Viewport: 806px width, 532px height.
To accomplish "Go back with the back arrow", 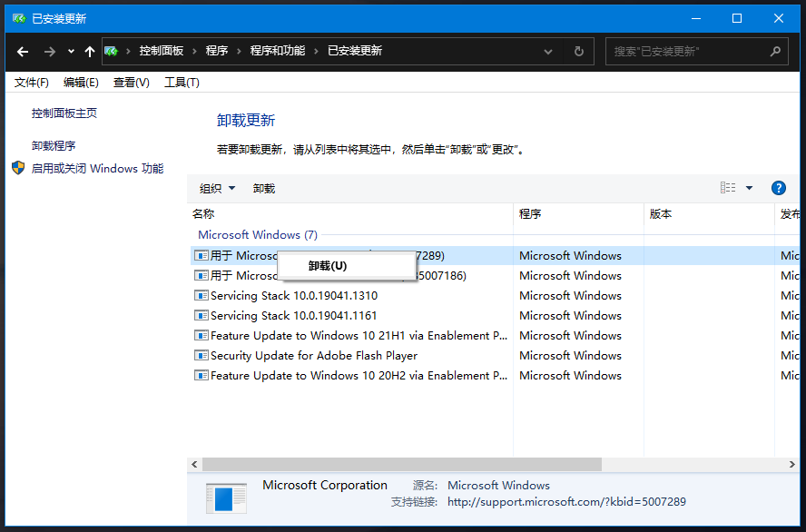I will pyautogui.click(x=22, y=52).
